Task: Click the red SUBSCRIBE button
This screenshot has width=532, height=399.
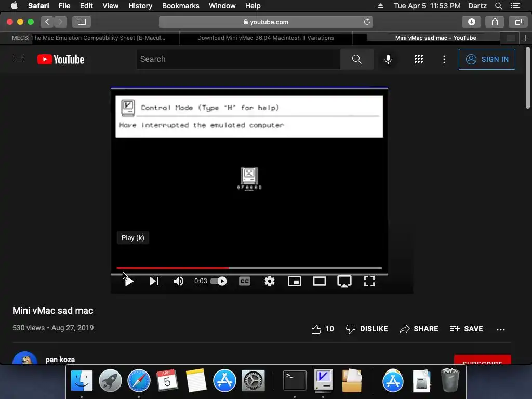Action: 483,360
